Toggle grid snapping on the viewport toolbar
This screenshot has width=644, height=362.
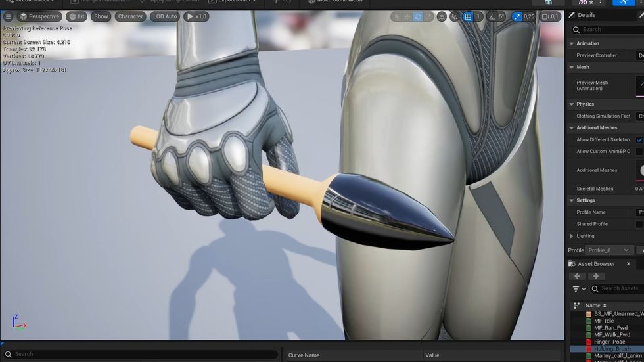(468, 16)
